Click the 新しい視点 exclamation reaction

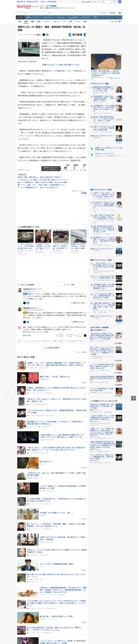click(83, 168)
